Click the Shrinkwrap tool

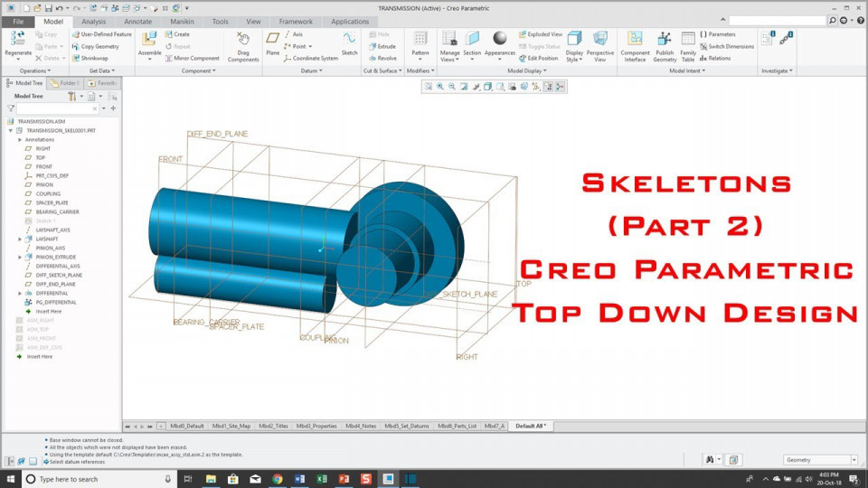click(90, 58)
